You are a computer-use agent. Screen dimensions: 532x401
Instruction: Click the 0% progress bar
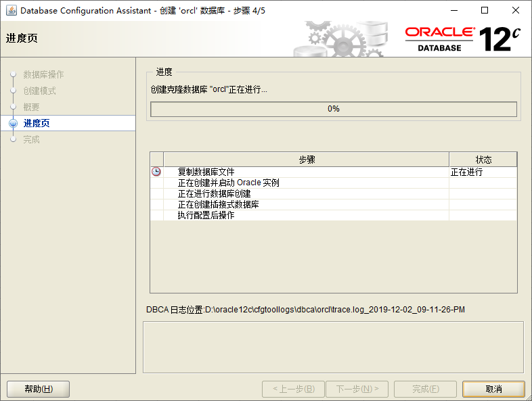coord(333,109)
